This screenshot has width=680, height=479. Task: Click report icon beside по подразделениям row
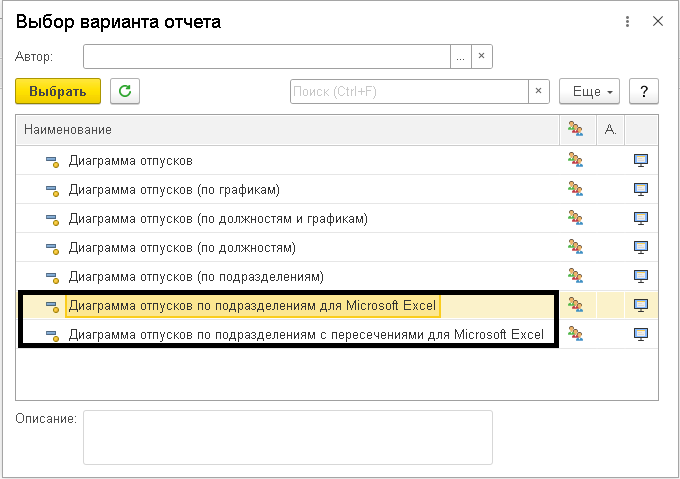coord(52,277)
